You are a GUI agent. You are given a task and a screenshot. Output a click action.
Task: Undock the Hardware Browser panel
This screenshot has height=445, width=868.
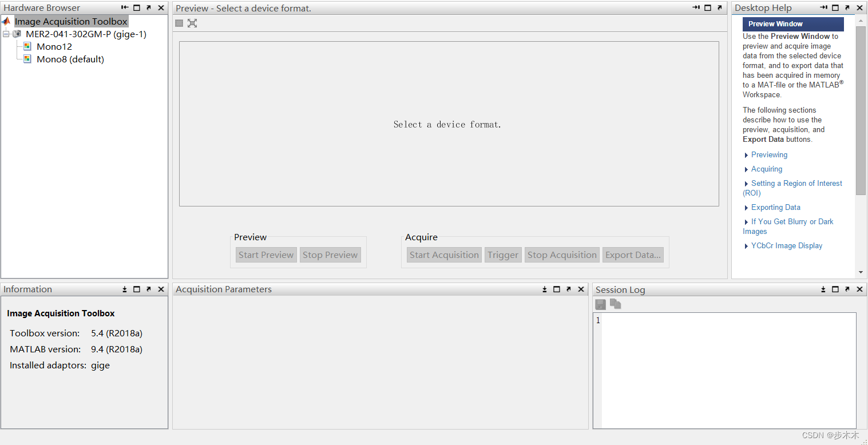coord(149,8)
